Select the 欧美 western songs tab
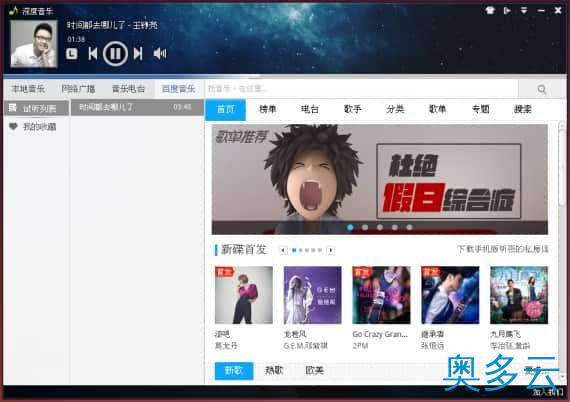 (314, 370)
